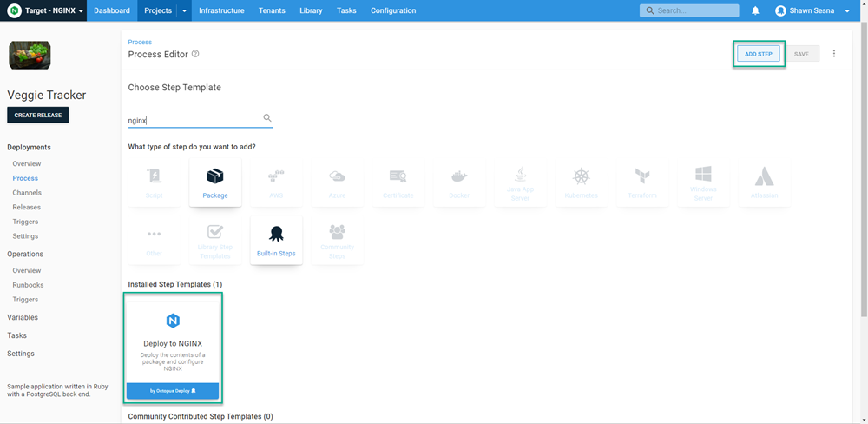868x424 pixels.
Task: Expand the Projects dropdown arrow
Action: point(185,10)
